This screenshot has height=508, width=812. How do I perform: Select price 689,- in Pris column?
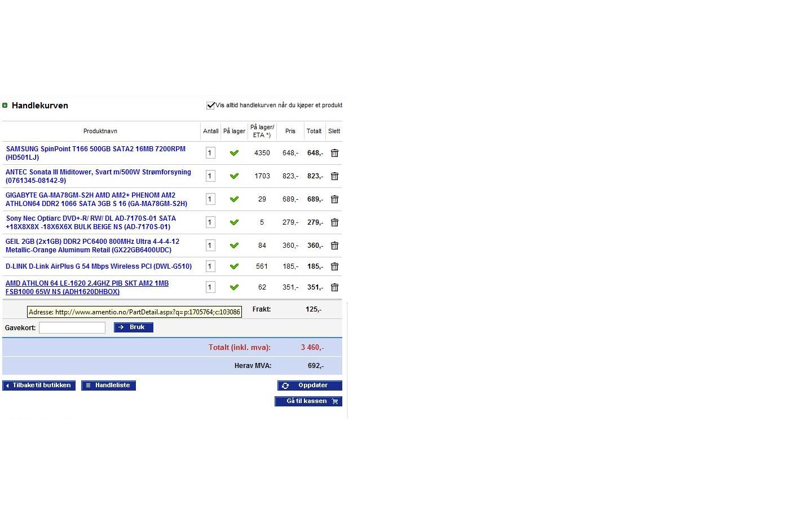coord(290,199)
